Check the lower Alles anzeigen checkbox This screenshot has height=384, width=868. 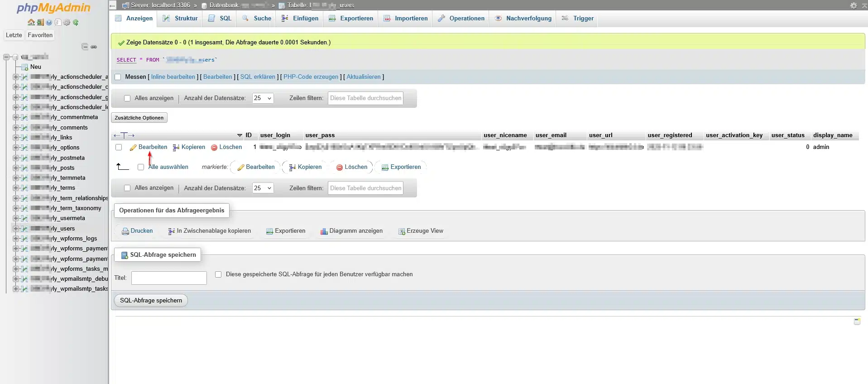tap(127, 188)
